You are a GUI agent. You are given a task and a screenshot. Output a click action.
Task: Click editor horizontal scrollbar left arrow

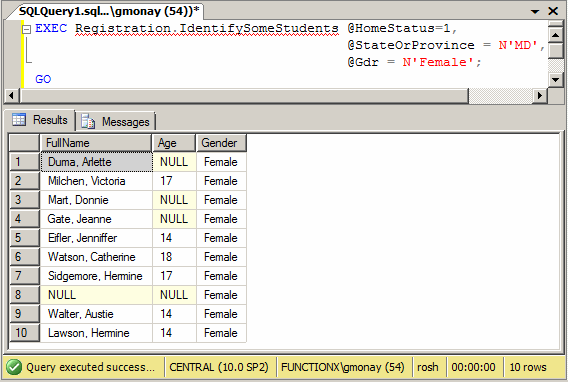pyautogui.click(x=11, y=96)
